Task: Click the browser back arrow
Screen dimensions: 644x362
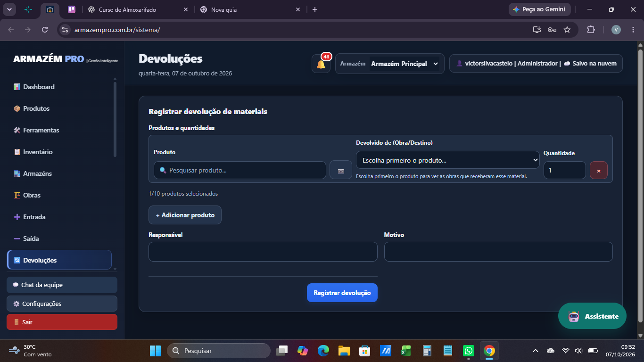Action: pos(11,30)
